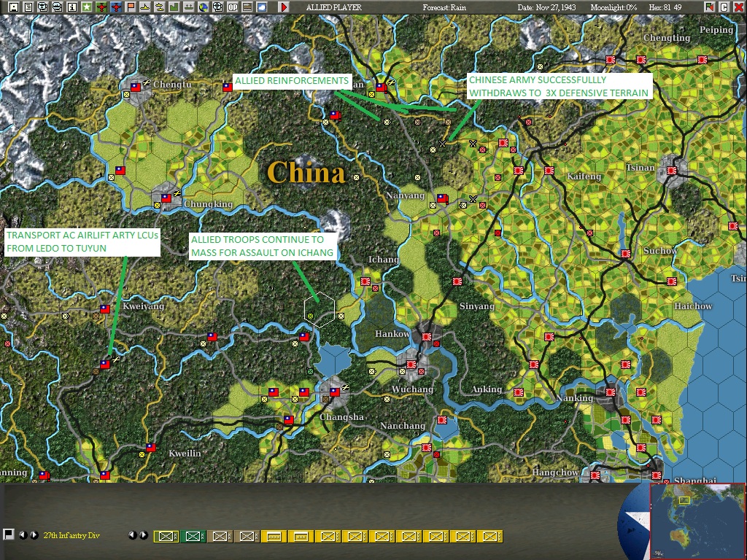
Task: Open the green factory industry icon
Action: 174,7
